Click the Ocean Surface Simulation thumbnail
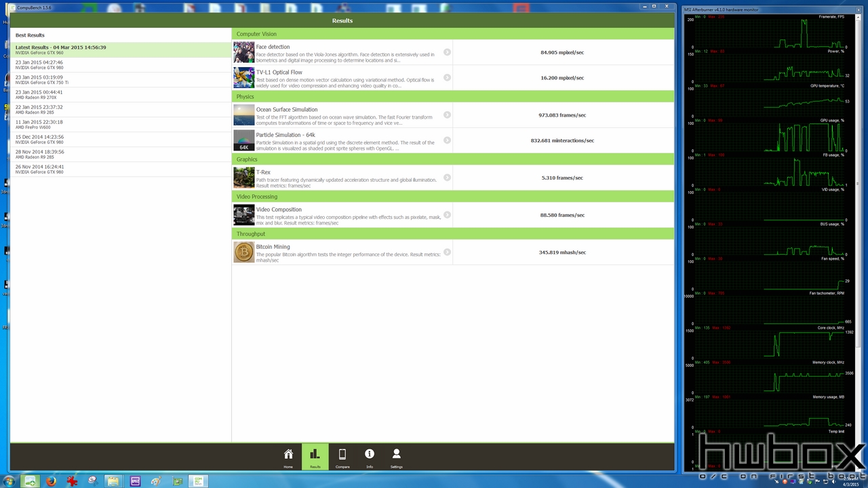The width and height of the screenshot is (868, 488). point(244,115)
